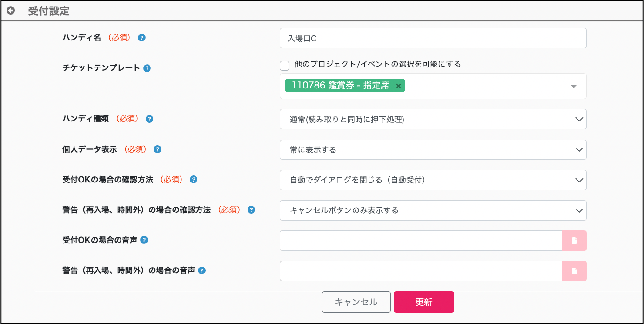Remove the 110786 鑑賞券 - 指定席 tag
The image size is (644, 324).
(398, 86)
